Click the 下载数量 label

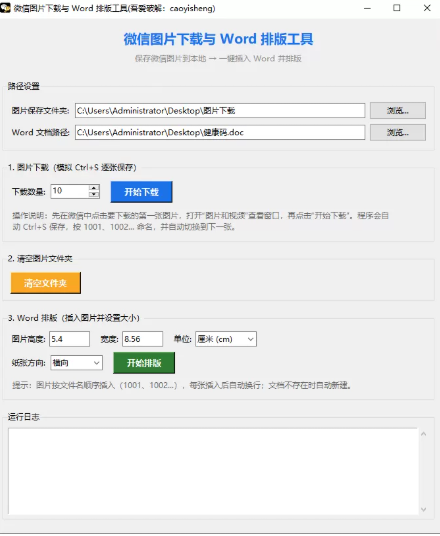29,192
